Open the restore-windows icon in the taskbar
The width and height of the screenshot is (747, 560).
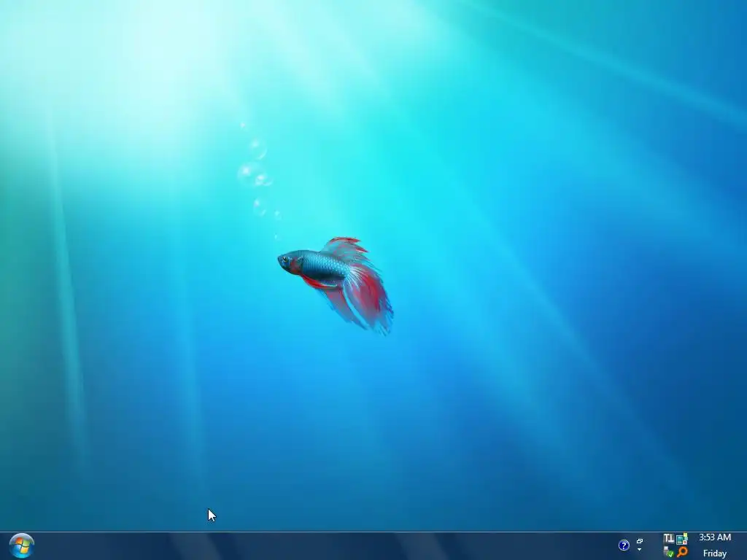(x=640, y=542)
